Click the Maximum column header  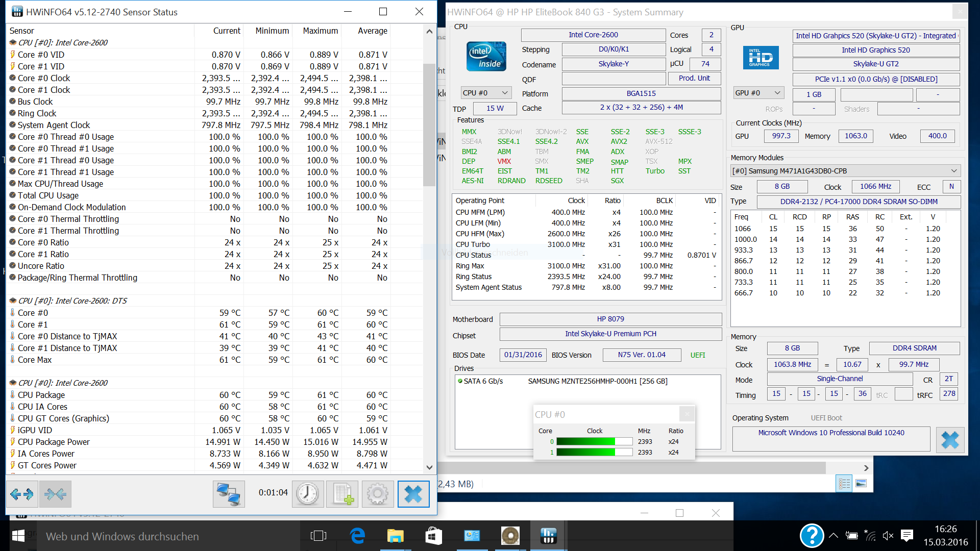(320, 31)
